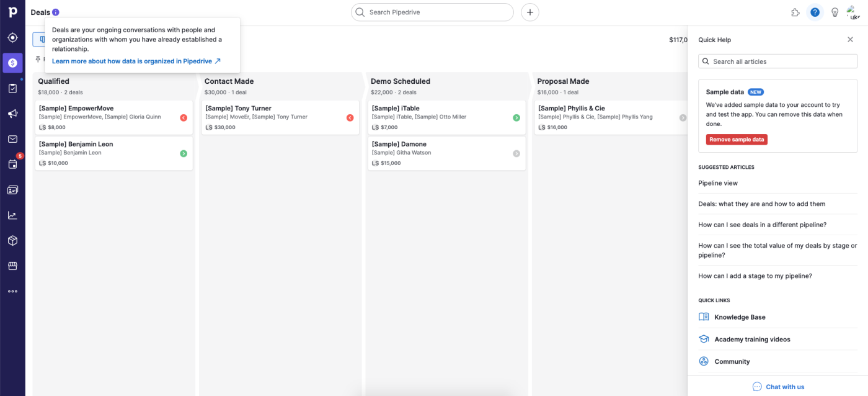868x396 pixels.
Task: Open the Leads target icon in the sidebar
Action: tap(12, 38)
